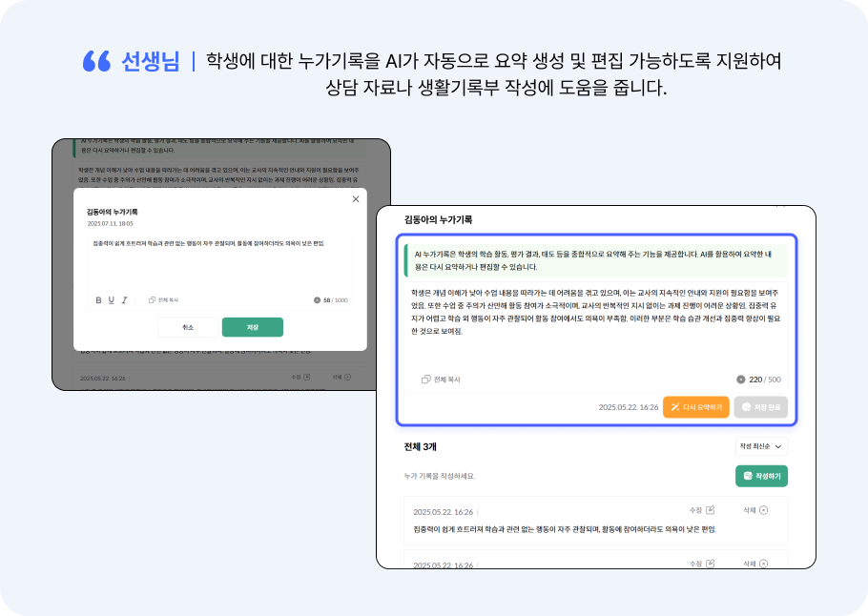
Task: Click the counter badge next to 58/1000
Action: [x=317, y=299]
